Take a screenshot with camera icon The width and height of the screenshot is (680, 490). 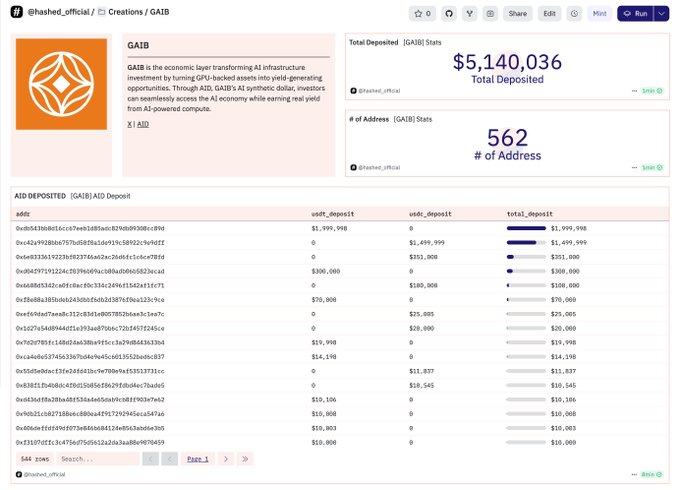(x=490, y=14)
